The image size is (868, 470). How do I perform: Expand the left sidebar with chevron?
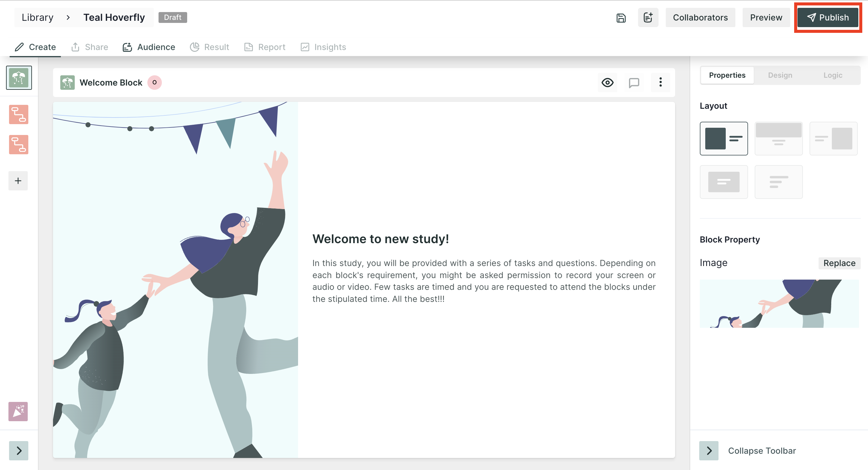point(19,450)
